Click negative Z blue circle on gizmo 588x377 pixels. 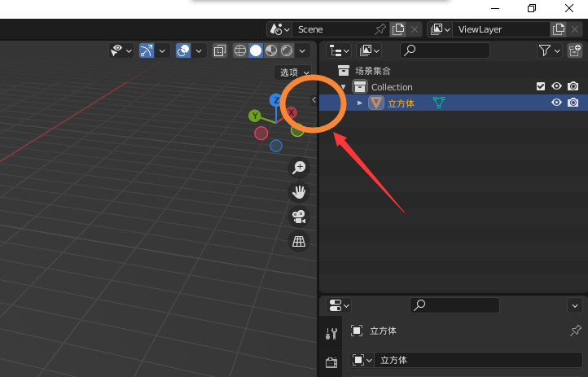(x=276, y=146)
